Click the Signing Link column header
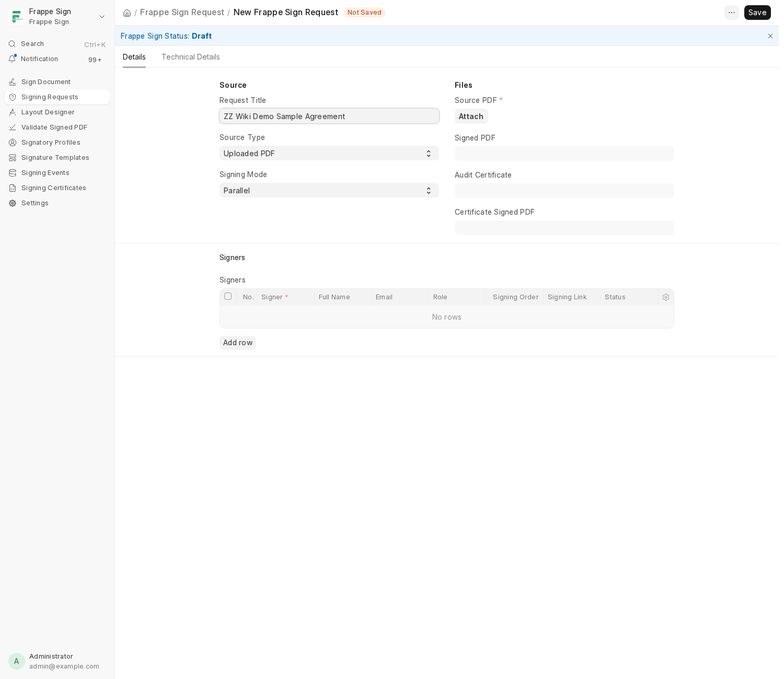This screenshot has height=679, width=784. click(x=572, y=297)
